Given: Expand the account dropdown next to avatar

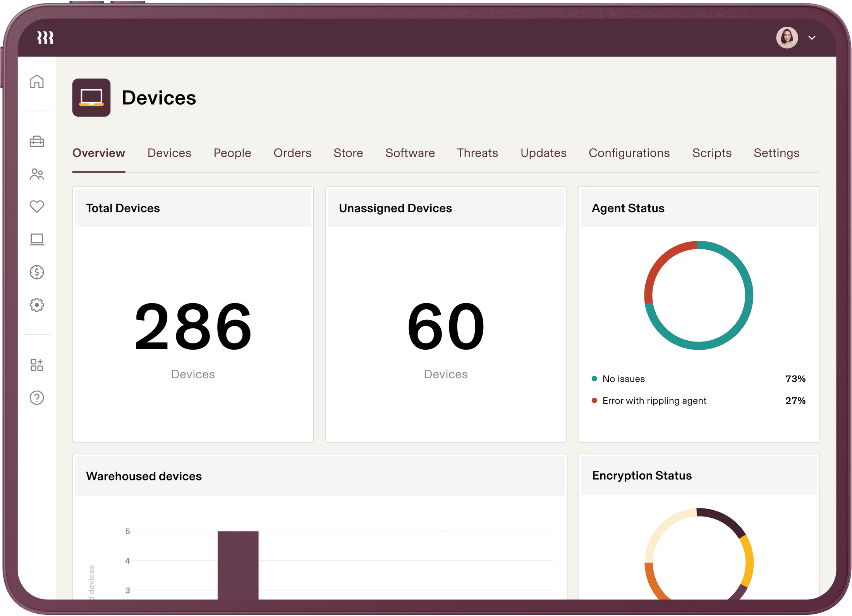Looking at the screenshot, I should (x=812, y=38).
